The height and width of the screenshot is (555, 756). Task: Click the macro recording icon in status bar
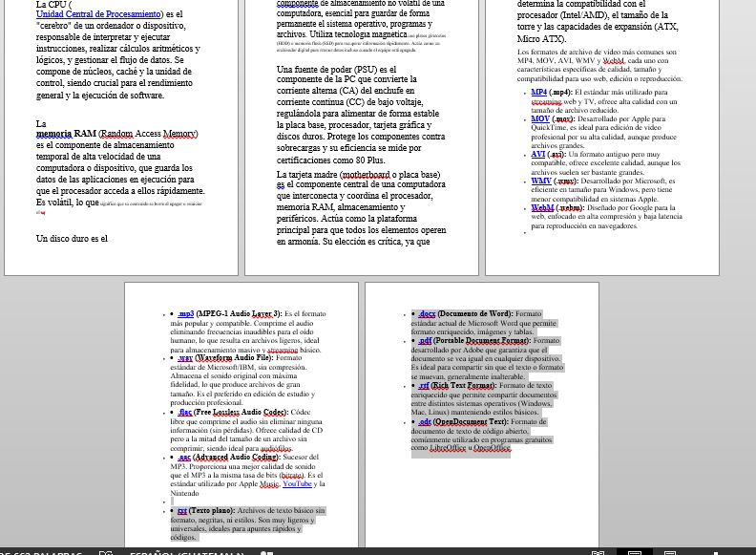coord(267,552)
